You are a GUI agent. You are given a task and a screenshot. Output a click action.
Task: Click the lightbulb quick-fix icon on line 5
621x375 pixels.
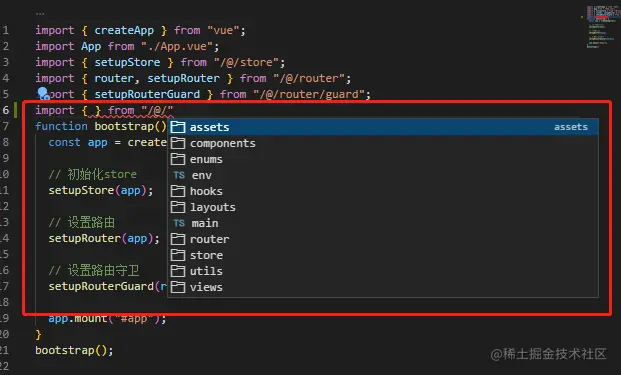[x=43, y=93]
